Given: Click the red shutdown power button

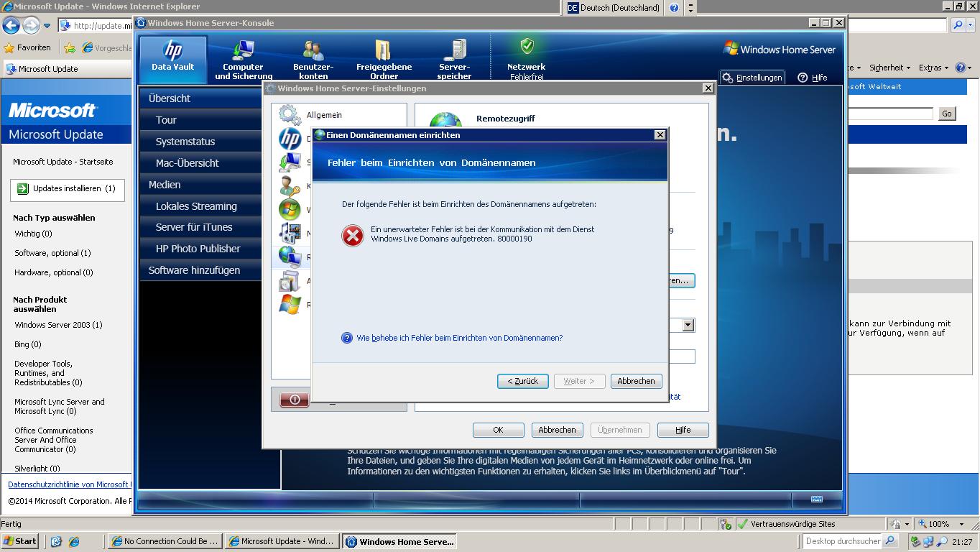Looking at the screenshot, I should click(x=295, y=400).
